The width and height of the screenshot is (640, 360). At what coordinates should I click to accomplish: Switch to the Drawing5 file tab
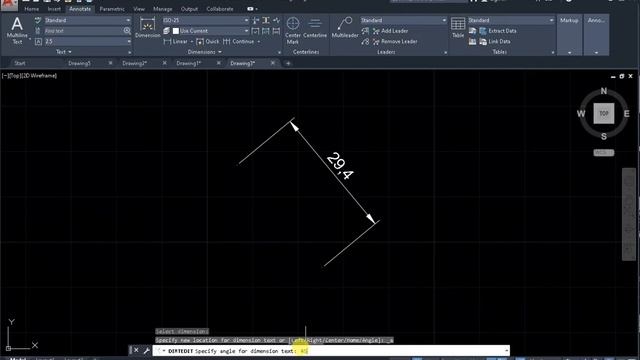coord(79,63)
